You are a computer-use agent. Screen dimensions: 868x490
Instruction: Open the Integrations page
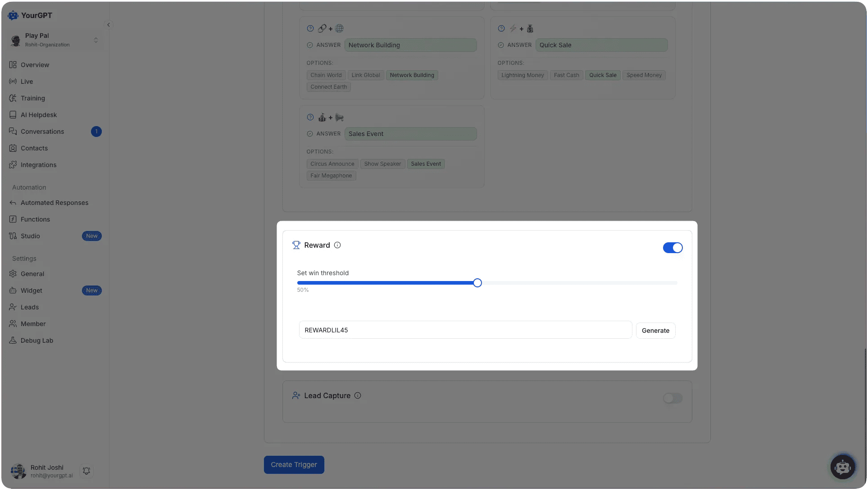tap(38, 164)
